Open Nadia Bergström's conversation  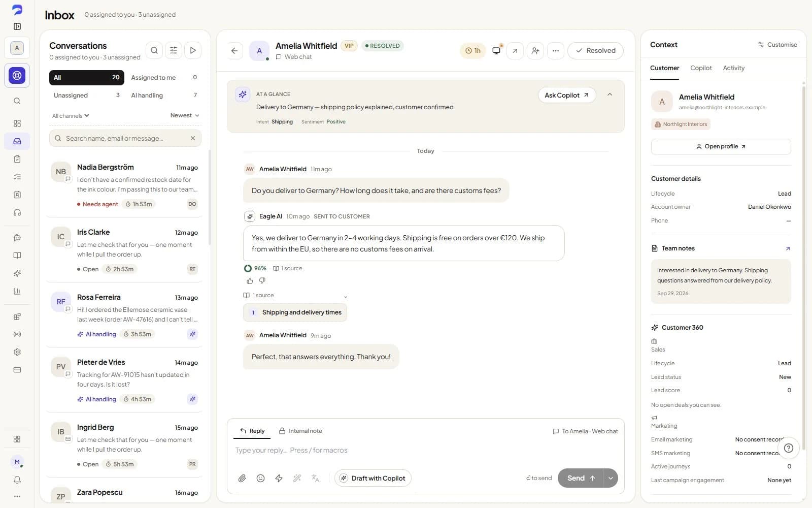(x=124, y=185)
